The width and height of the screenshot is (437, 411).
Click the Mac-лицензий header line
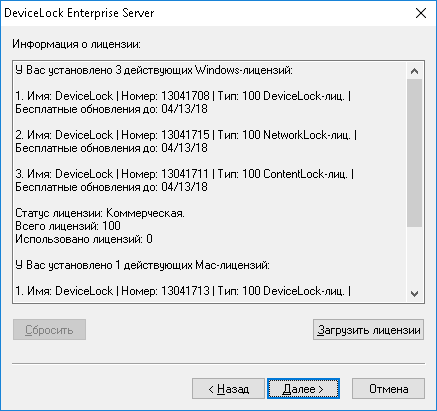pos(143,265)
